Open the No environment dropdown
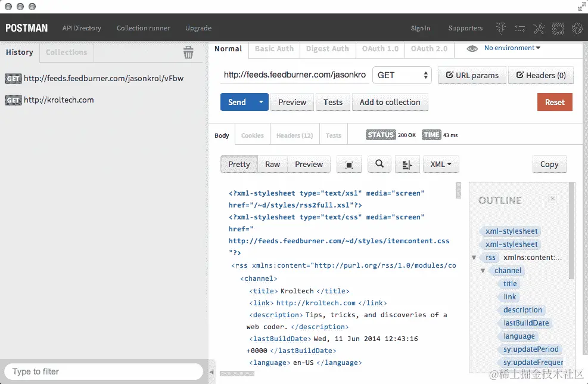Screen dimensions: 588x384 pos(512,48)
